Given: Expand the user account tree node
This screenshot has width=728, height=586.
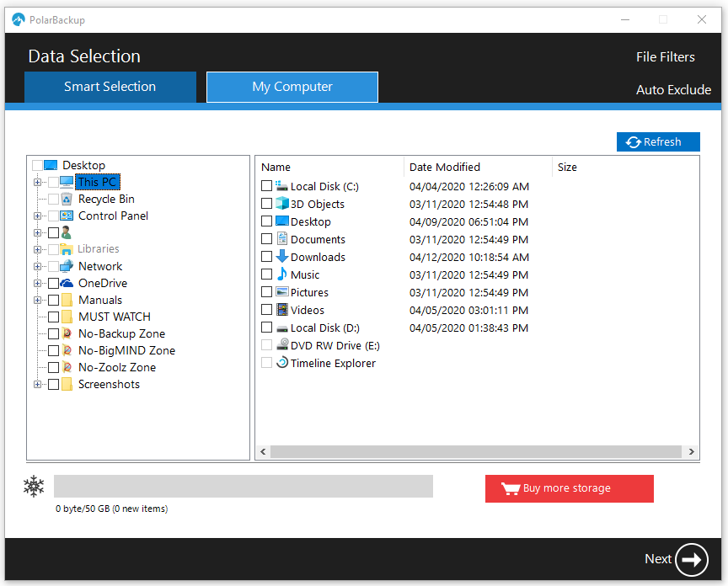Looking at the screenshot, I should pyautogui.click(x=38, y=232).
